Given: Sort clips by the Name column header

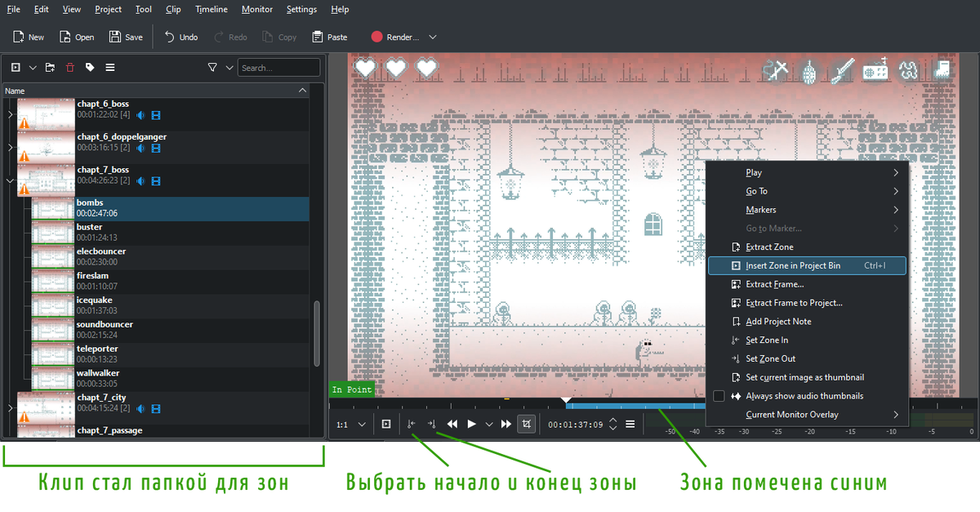Looking at the screenshot, I should click(x=156, y=91).
